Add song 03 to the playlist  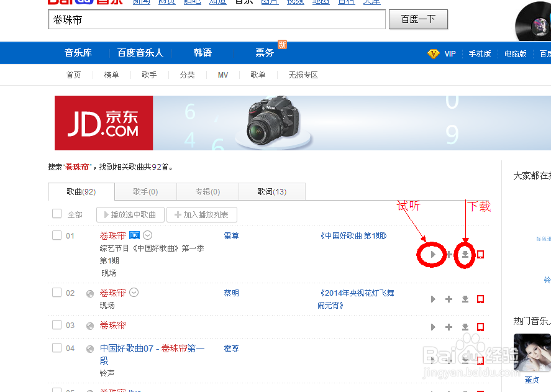pos(449,327)
